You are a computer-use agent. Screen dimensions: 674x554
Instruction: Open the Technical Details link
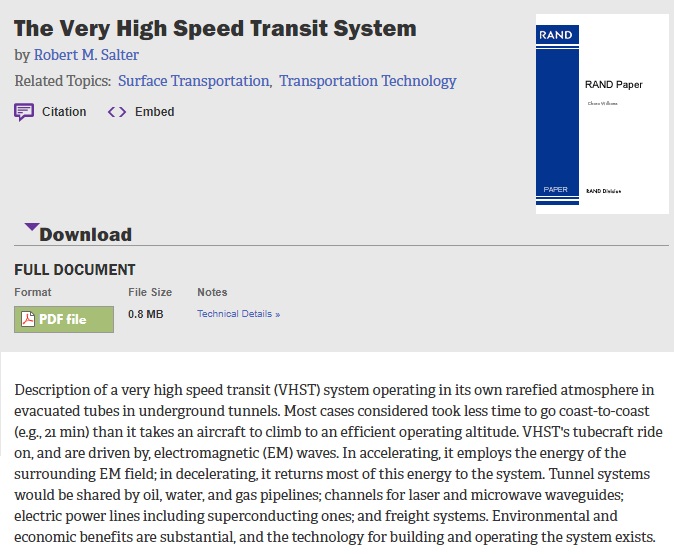pos(239,314)
